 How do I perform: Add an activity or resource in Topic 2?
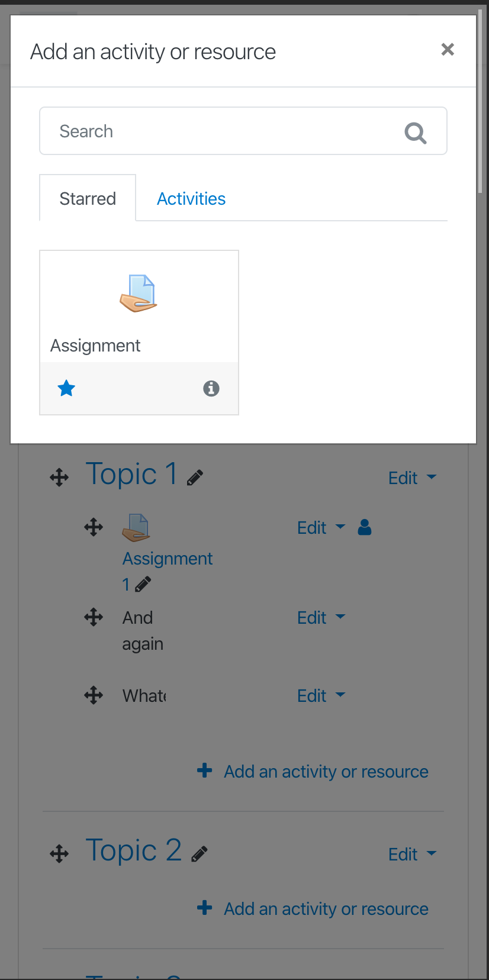pos(313,908)
